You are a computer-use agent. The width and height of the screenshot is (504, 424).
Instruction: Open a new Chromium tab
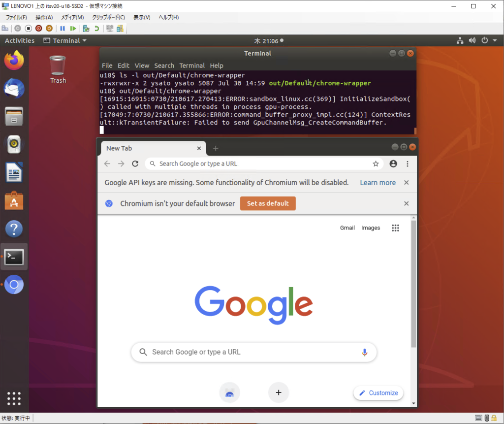tap(216, 148)
